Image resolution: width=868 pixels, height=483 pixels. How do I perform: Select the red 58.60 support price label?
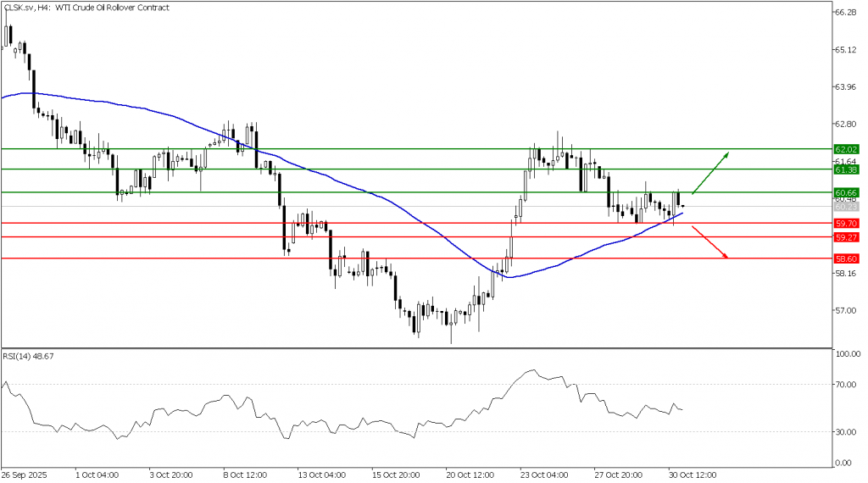click(846, 259)
